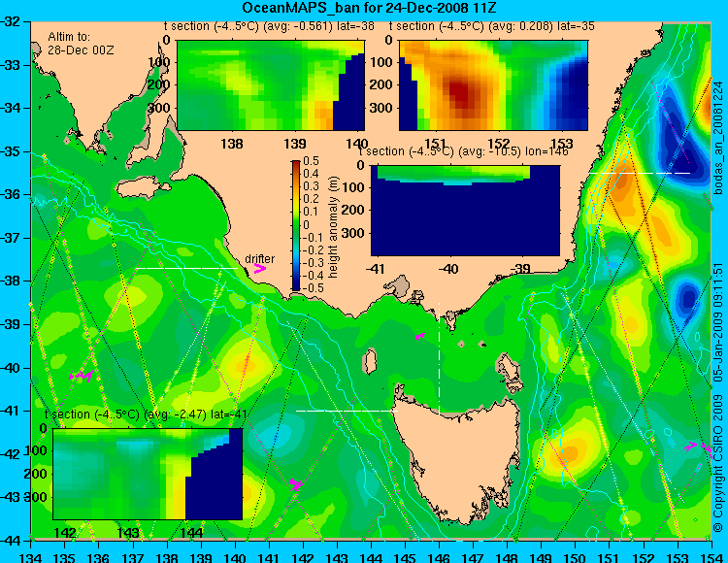
Task: Click the 'bodas_an_20081224' side label
Action: [x=717, y=138]
